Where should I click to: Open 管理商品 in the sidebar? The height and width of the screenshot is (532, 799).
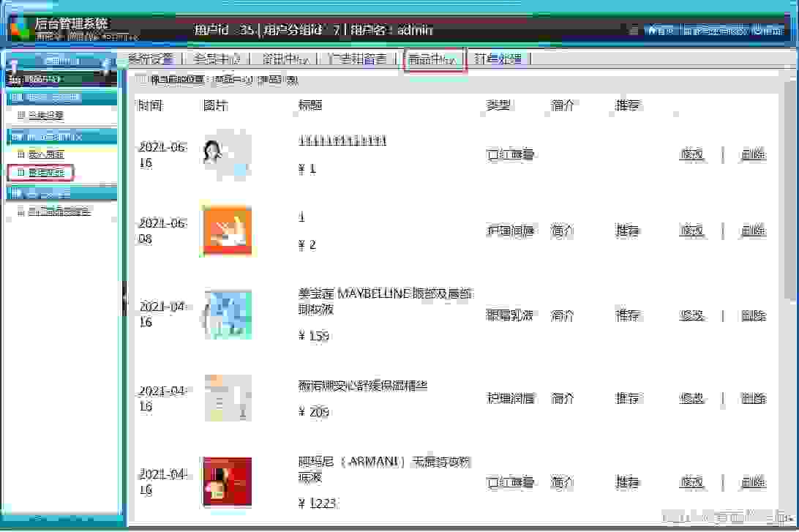click(46, 173)
